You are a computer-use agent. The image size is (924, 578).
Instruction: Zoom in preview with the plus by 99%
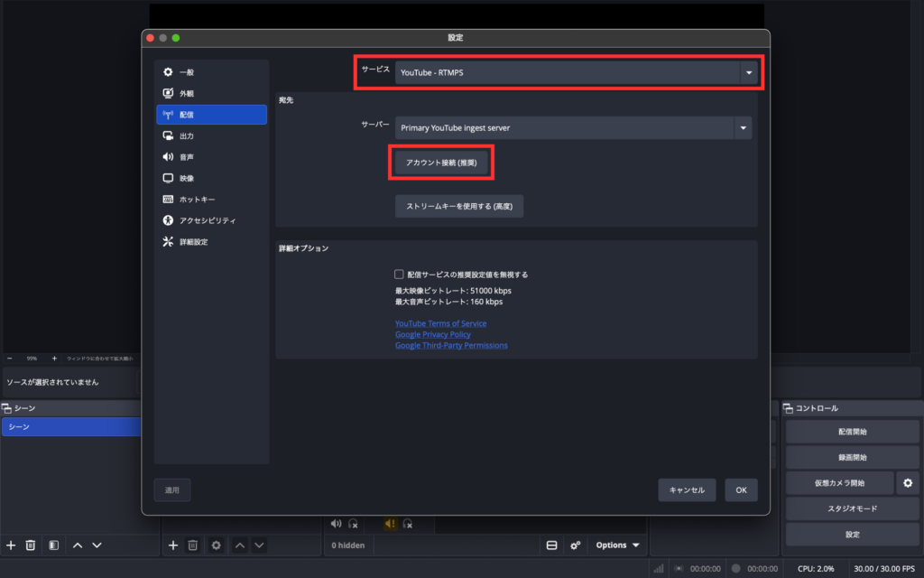pos(54,358)
